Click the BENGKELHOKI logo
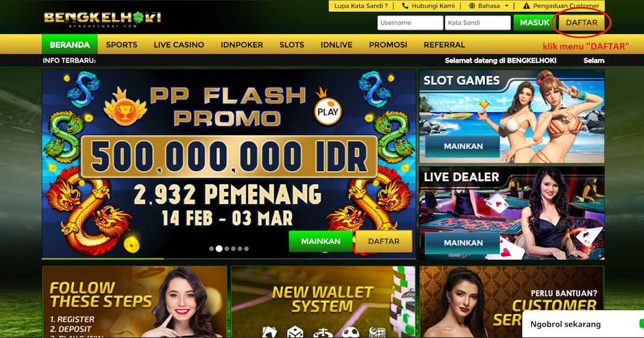Image resolution: width=644 pixels, height=338 pixels. 103,19
